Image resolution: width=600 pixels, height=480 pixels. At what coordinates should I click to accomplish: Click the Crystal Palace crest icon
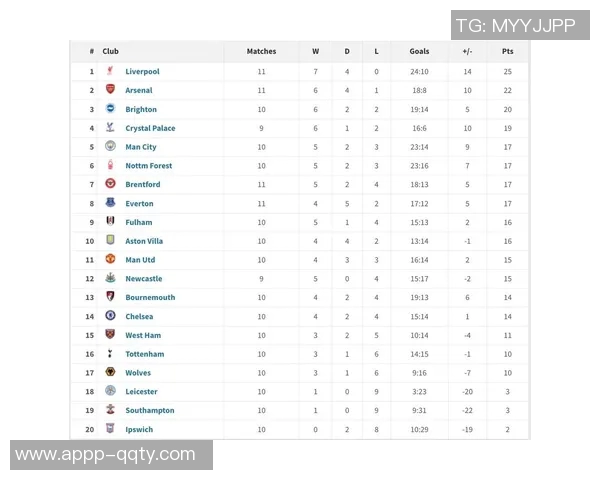pyautogui.click(x=110, y=128)
